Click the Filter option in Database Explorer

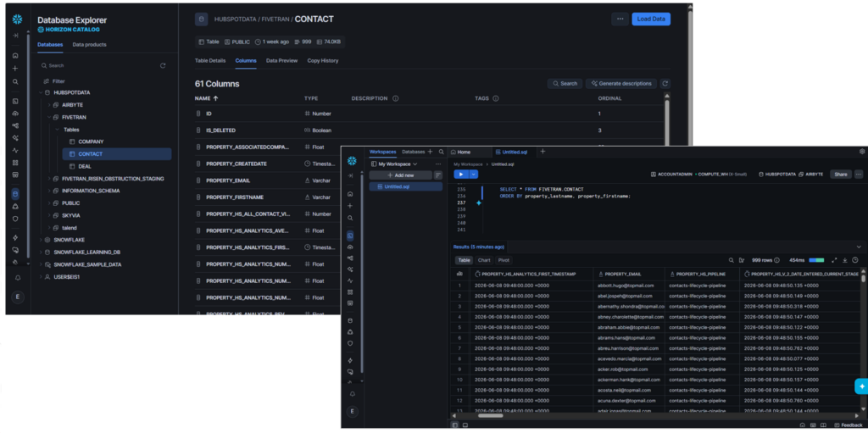point(53,80)
